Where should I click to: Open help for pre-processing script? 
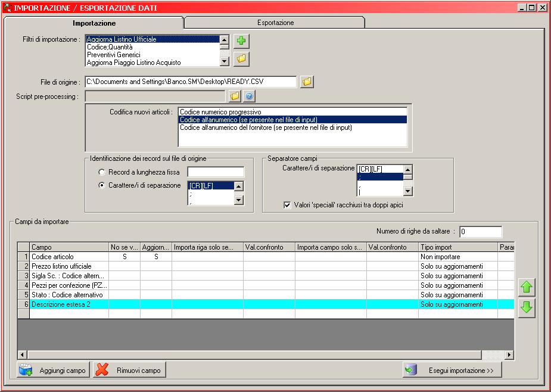[249, 96]
